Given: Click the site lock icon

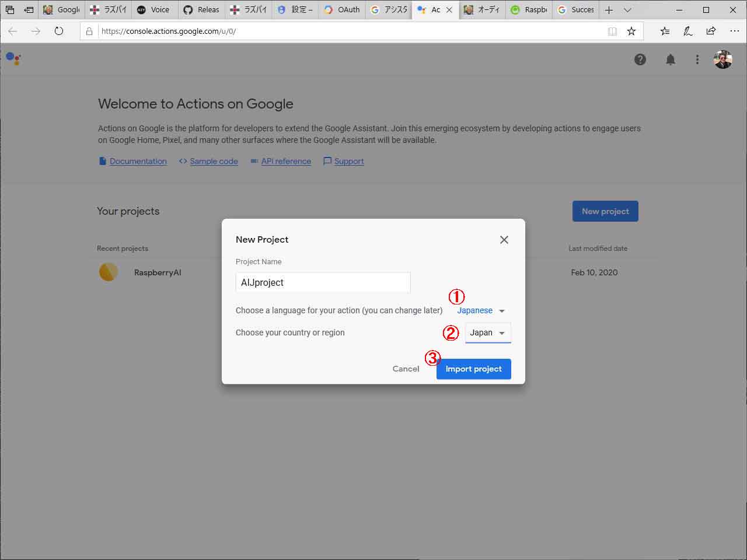Looking at the screenshot, I should [x=89, y=32].
